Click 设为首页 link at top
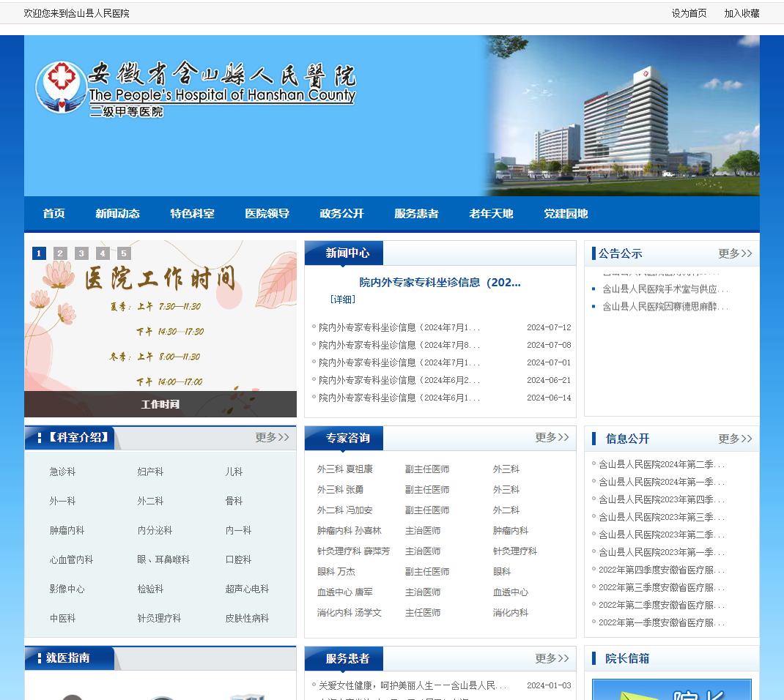Screen dimensions: 784x700 (x=689, y=13)
